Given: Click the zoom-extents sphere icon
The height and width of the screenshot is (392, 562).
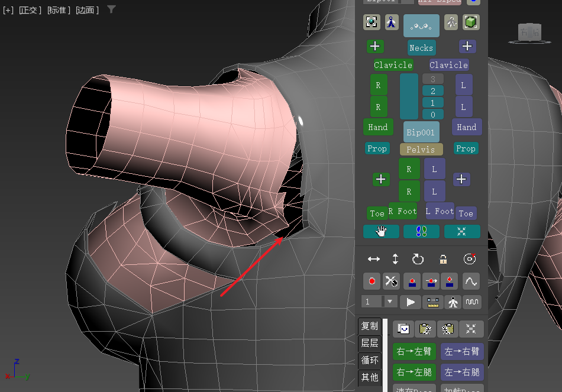Looking at the screenshot, I should coord(372,22).
